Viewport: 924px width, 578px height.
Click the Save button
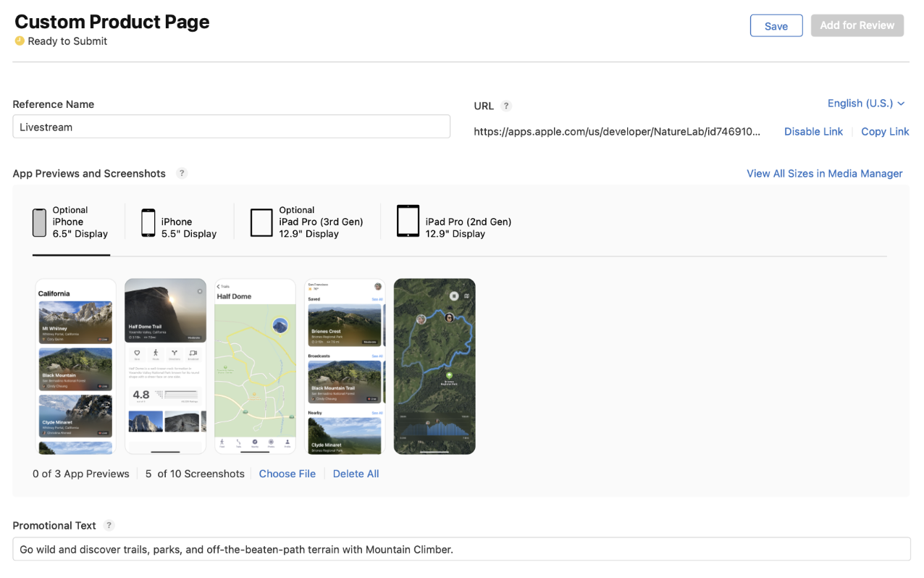tap(776, 25)
